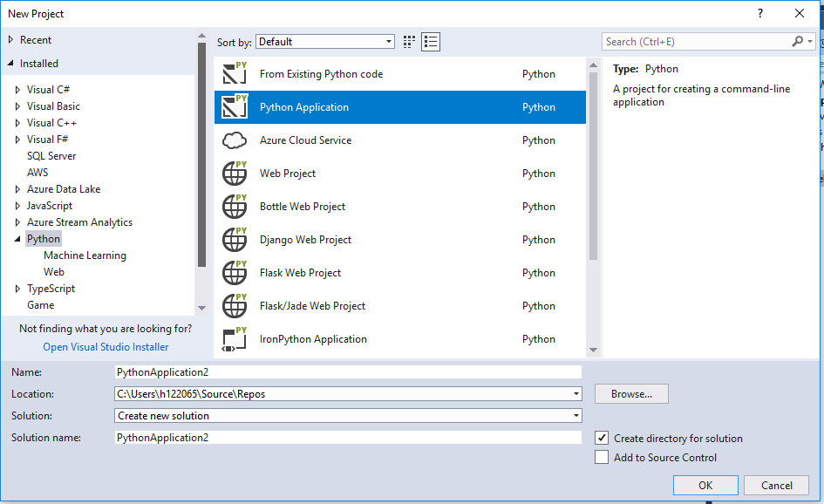Select the From Existing Python code icon

234,73
